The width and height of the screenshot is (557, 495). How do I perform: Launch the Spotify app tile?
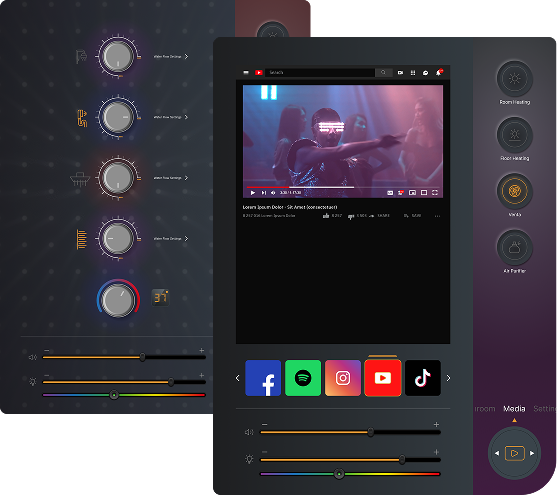(303, 378)
